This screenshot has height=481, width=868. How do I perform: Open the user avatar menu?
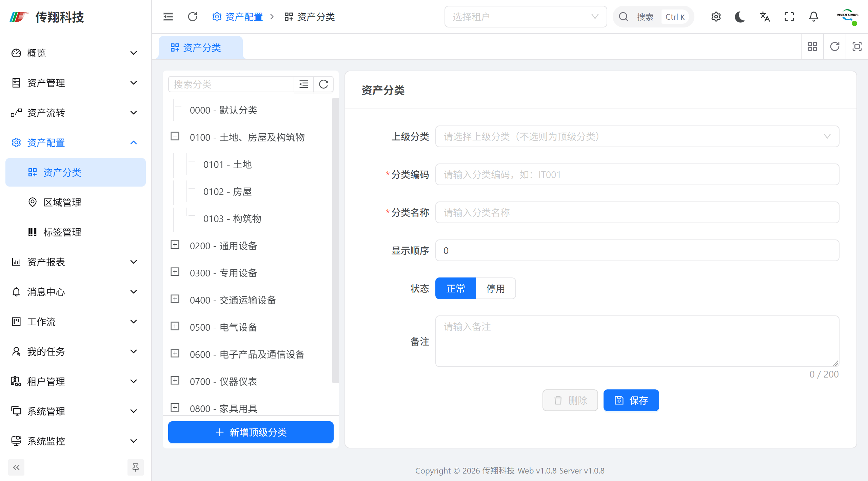pos(847,17)
